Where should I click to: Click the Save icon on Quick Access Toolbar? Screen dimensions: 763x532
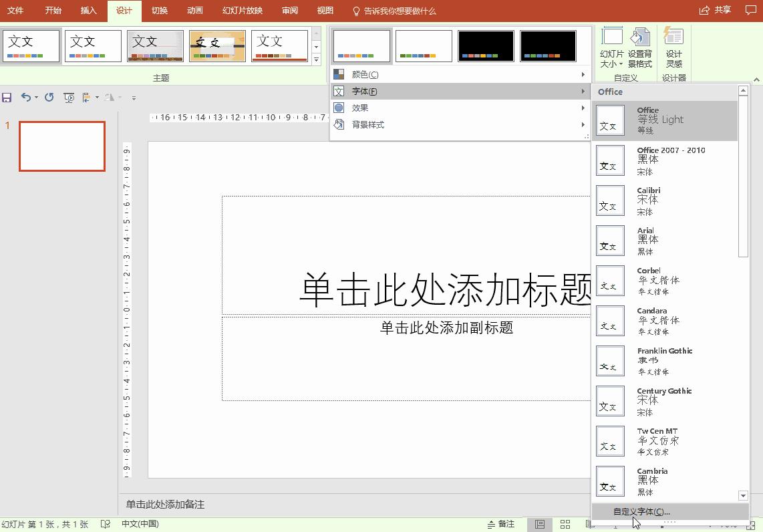pos(7,97)
